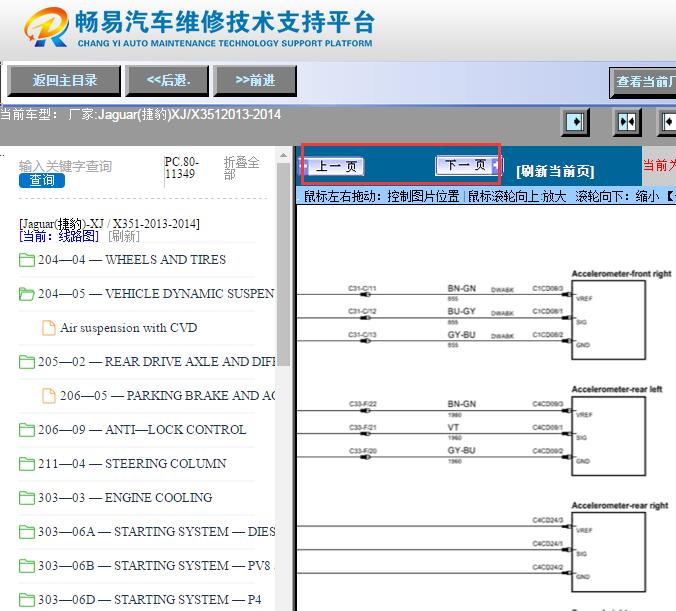The height and width of the screenshot is (611, 676).
Task: Select the 205—02 REAR DRIVE AXLE text
Action: pos(156,362)
